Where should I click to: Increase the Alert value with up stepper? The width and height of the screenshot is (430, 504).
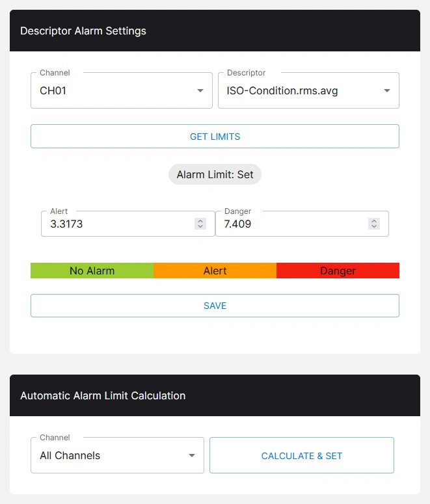point(200,220)
